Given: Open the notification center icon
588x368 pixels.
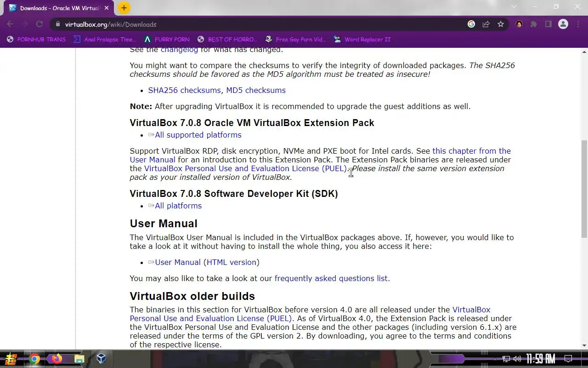Looking at the screenshot, I should click(x=568, y=359).
